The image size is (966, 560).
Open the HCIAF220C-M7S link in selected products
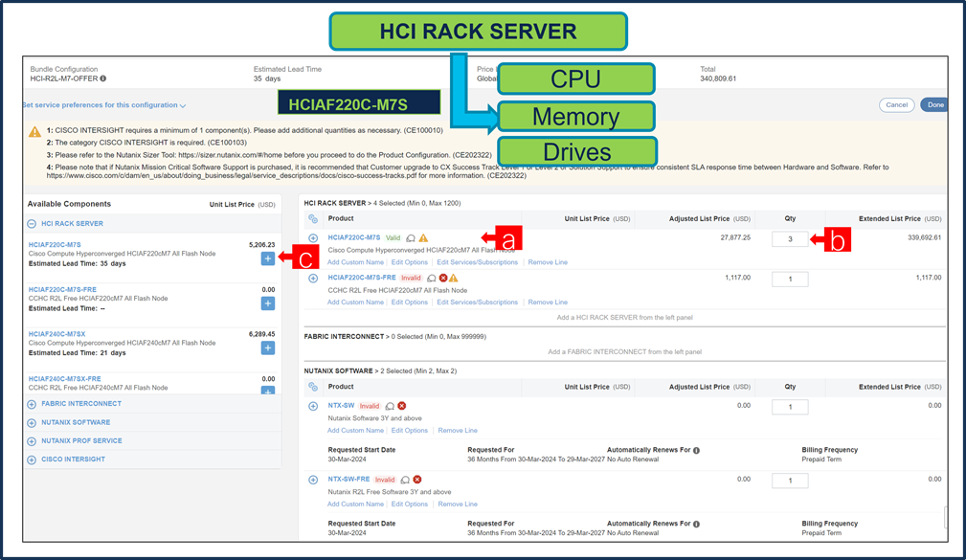coord(353,237)
